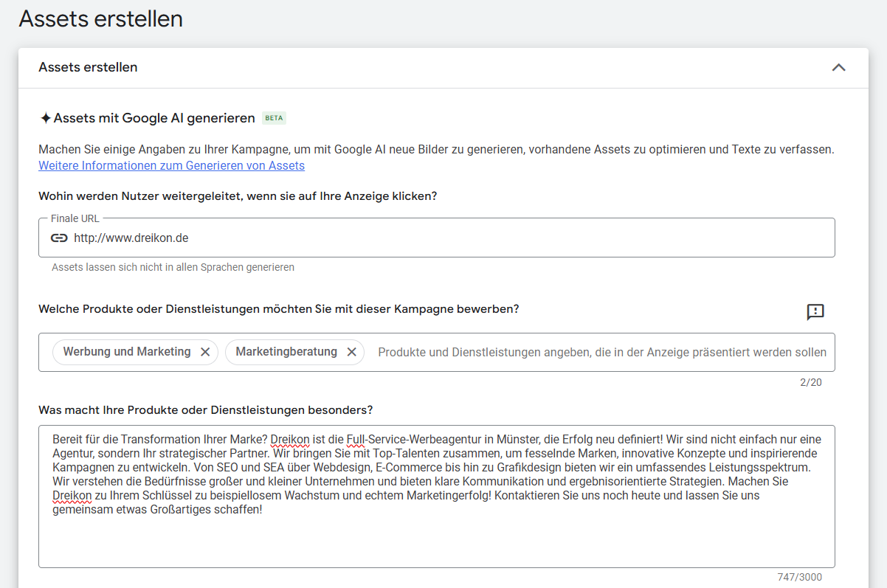Select the Marketingberatung chip label
Image resolution: width=887 pixels, height=588 pixels.
click(x=286, y=352)
